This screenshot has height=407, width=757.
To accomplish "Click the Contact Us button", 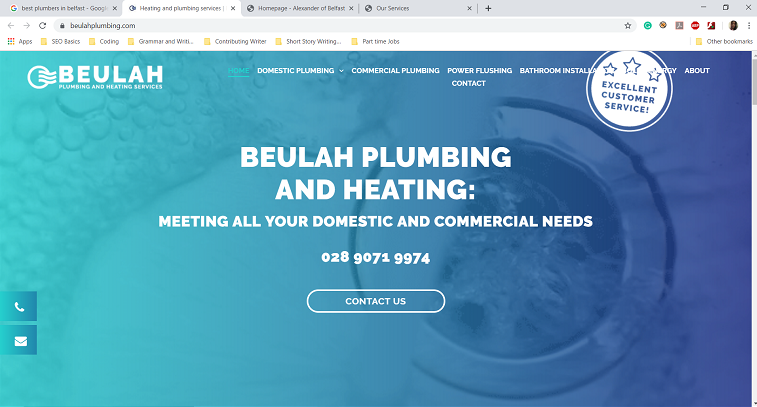I will (376, 301).
